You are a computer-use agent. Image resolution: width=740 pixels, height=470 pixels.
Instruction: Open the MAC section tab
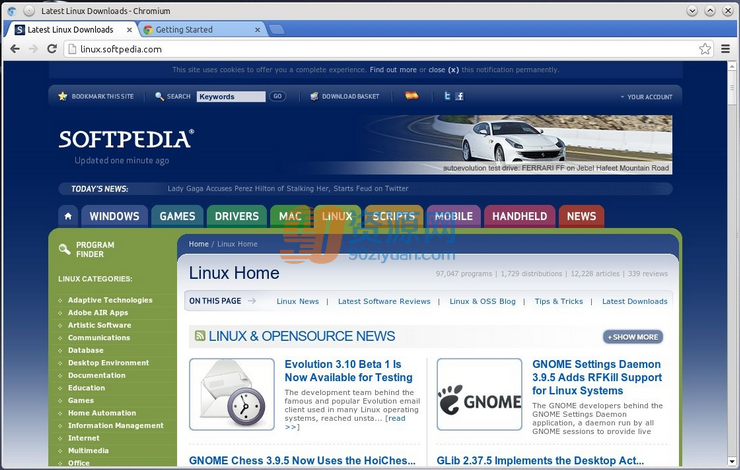tap(290, 216)
